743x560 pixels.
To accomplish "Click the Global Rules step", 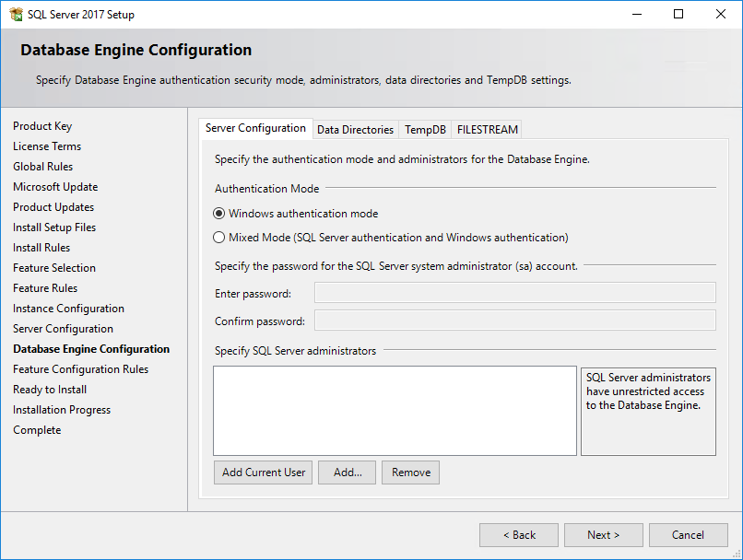I will pyautogui.click(x=43, y=167).
